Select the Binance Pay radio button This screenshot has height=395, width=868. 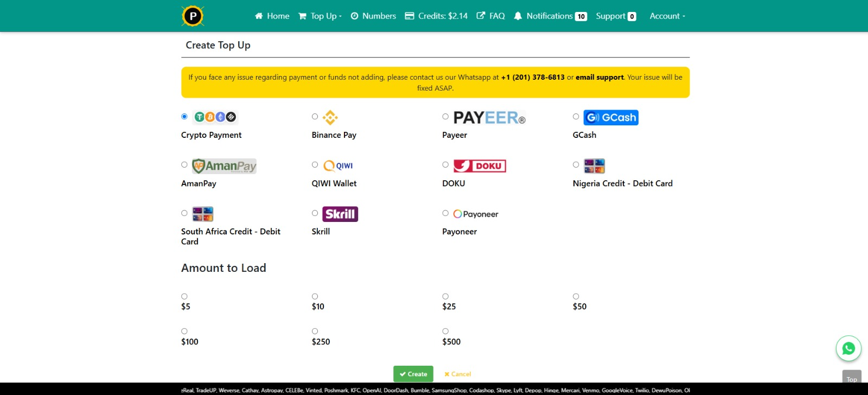(315, 116)
